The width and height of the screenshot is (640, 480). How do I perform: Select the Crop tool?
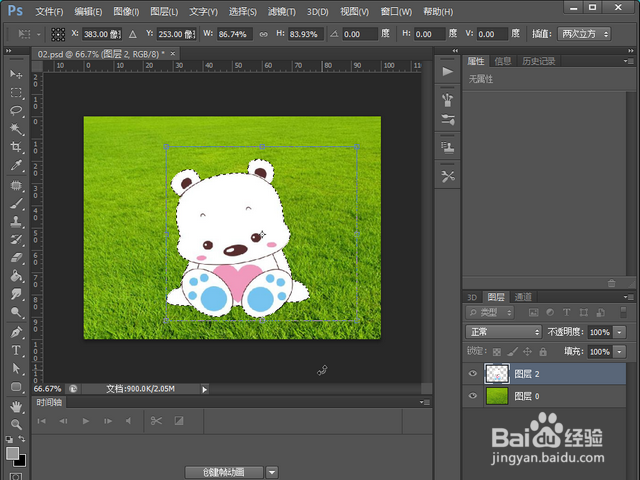point(16,147)
